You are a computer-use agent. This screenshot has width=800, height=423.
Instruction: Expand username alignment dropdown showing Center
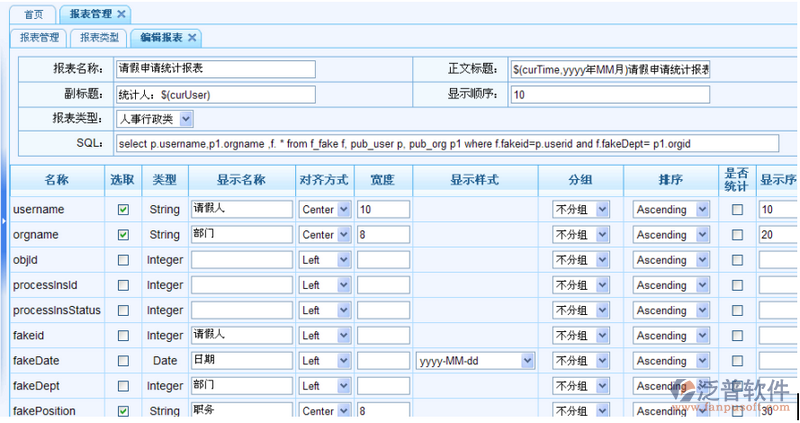point(344,210)
